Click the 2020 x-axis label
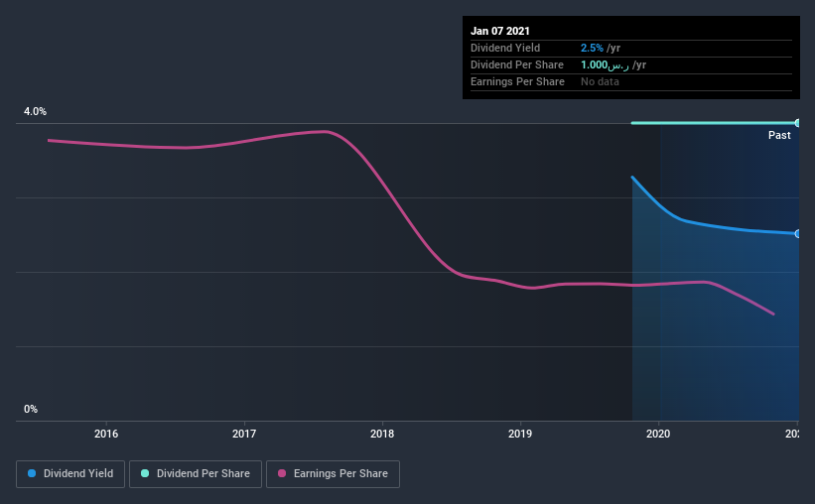The image size is (815, 504). pyautogui.click(x=658, y=434)
